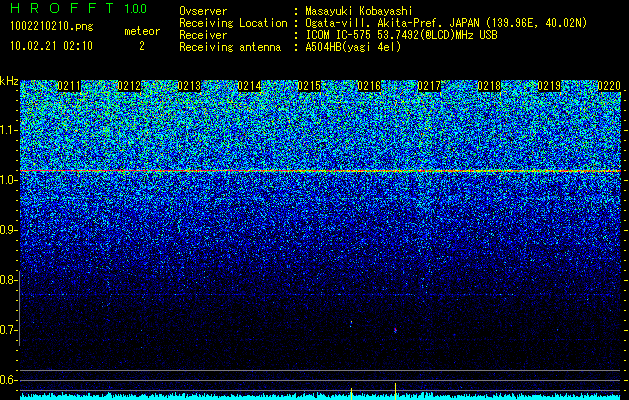Click the taller yellow spike on the bottom power graph

point(396,392)
